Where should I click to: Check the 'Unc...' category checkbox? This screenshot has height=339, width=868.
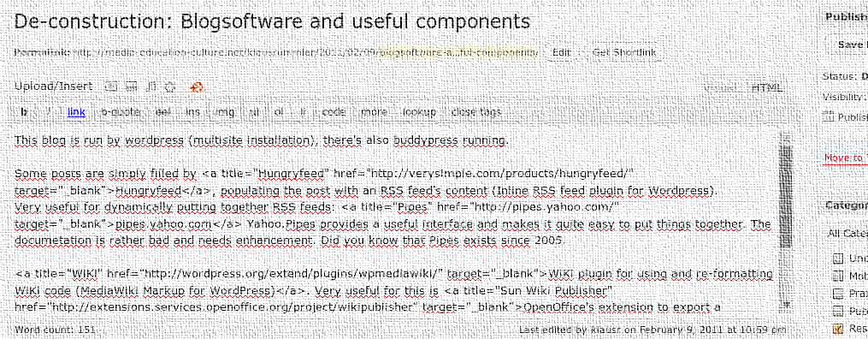[837, 259]
